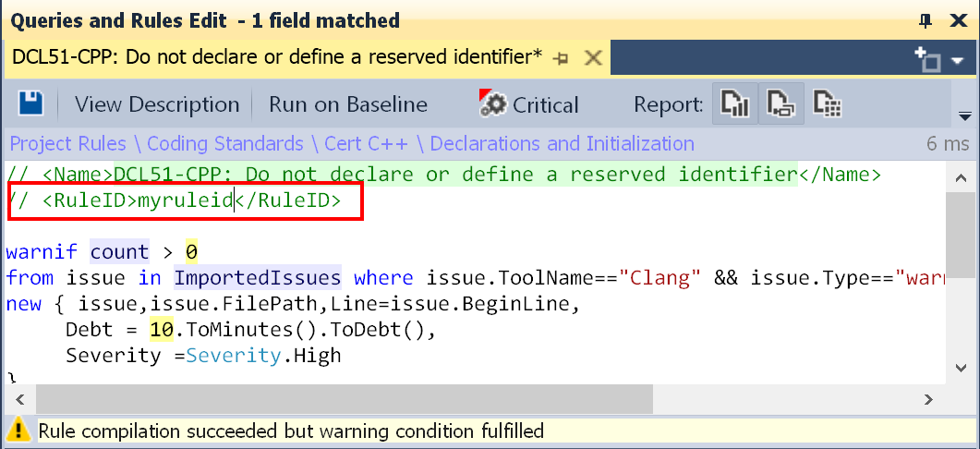The image size is (980, 449).
Task: Select the second Report export icon
Action: (x=780, y=104)
